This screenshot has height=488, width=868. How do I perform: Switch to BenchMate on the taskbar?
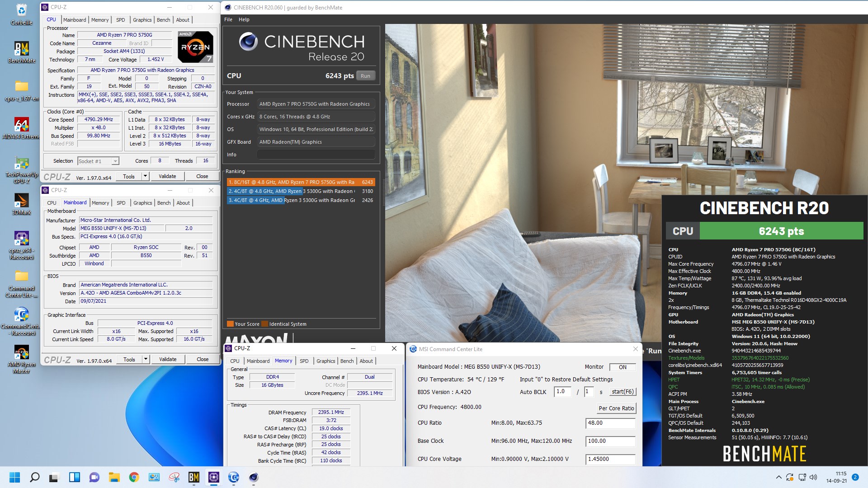coord(194,477)
